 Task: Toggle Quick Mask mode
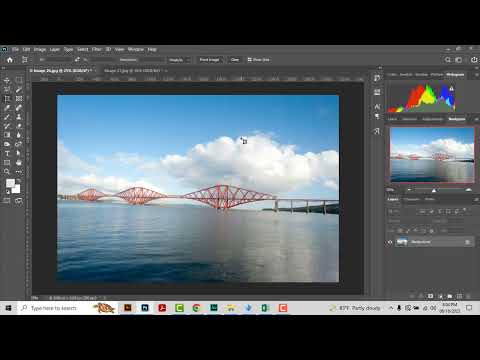click(7, 200)
